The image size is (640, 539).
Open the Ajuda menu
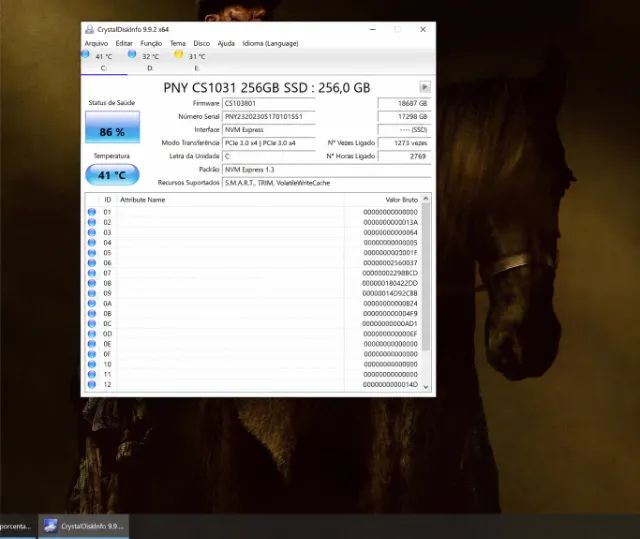226,43
